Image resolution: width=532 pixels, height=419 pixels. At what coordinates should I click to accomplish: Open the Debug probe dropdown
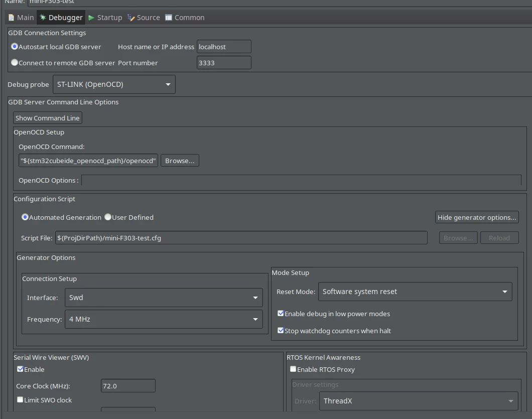pyautogui.click(x=114, y=84)
